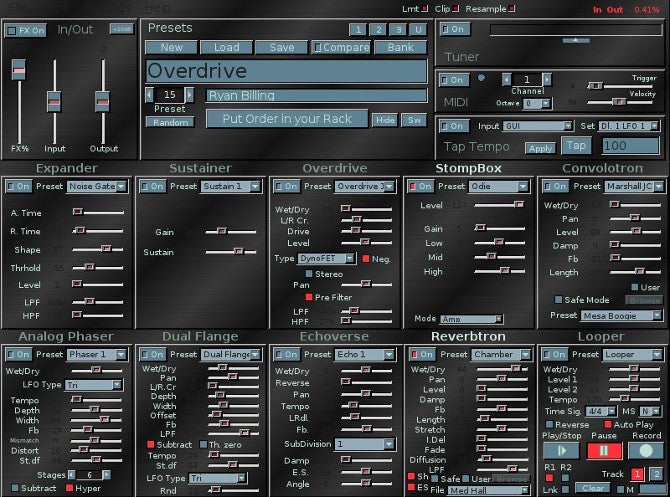The width and height of the screenshot is (670, 497).
Task: Turn on the StompBox effect
Action: 419,186
